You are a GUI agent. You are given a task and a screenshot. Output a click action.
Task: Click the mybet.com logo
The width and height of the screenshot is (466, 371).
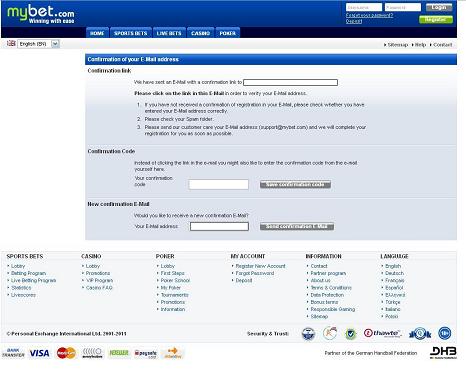41,15
